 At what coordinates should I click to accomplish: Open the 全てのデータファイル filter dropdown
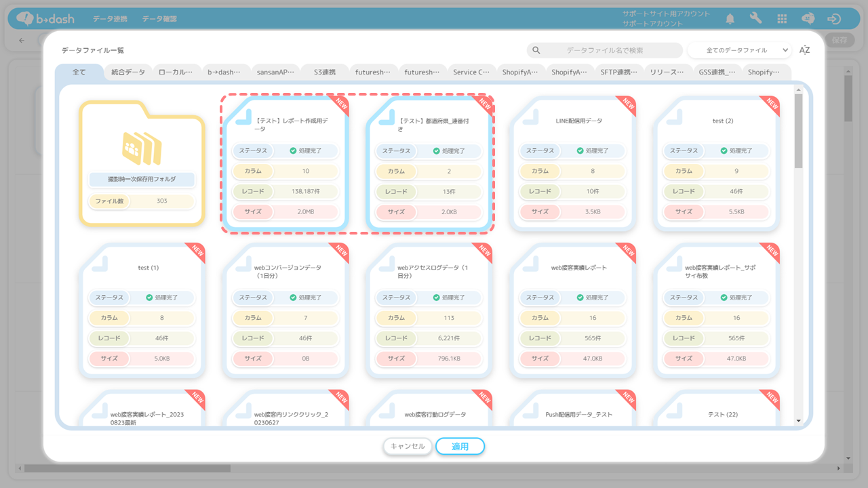click(740, 50)
